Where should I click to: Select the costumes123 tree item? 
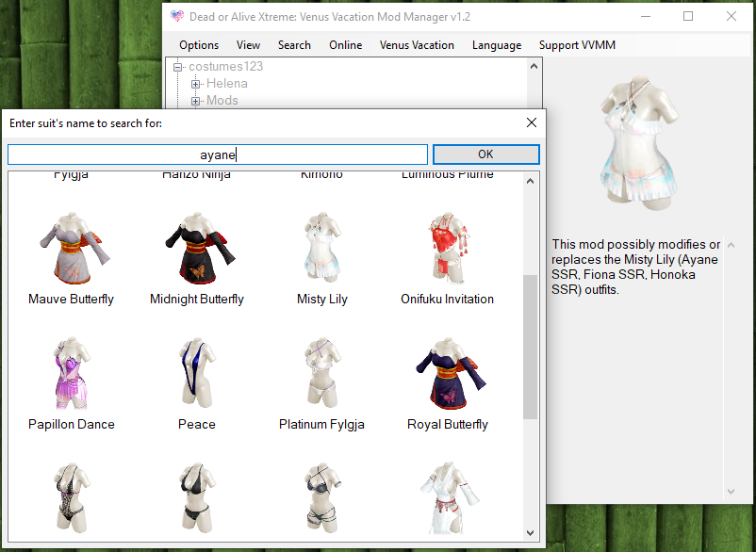tap(225, 67)
